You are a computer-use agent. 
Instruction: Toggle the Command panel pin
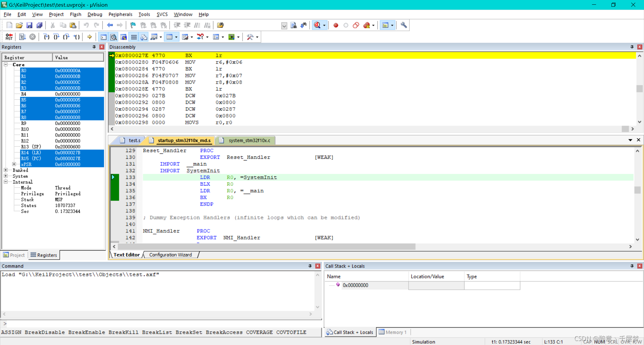pos(310,266)
